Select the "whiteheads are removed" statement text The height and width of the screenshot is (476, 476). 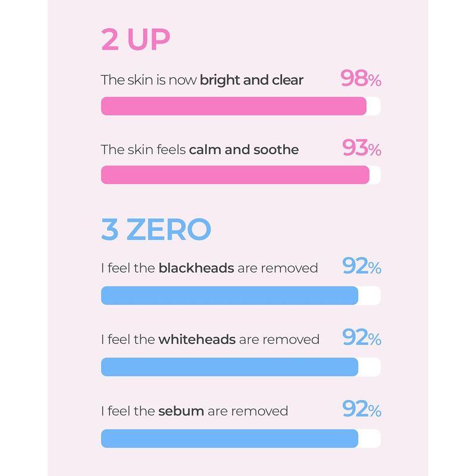210,340
